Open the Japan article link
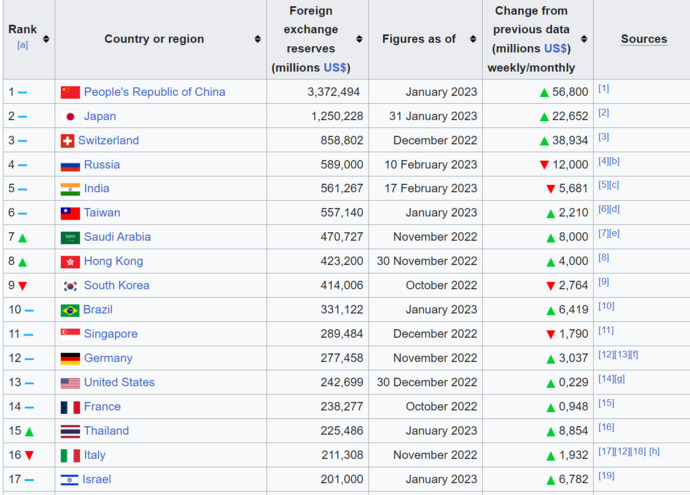 click(100, 116)
